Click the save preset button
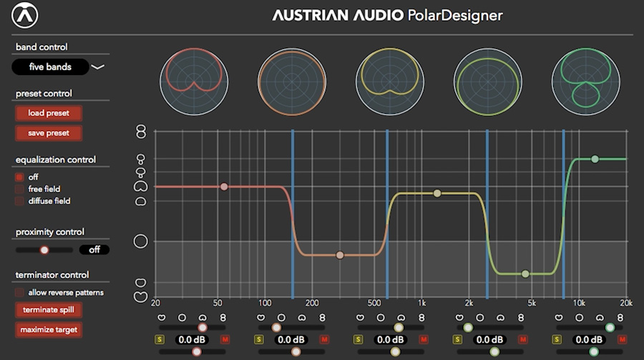644x360 pixels. pyautogui.click(x=49, y=133)
